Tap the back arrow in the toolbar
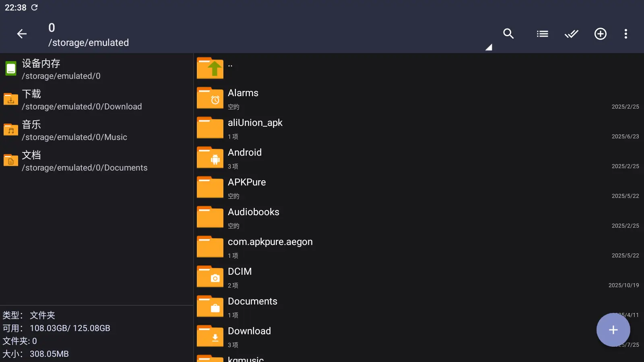The image size is (644, 362). click(x=22, y=34)
